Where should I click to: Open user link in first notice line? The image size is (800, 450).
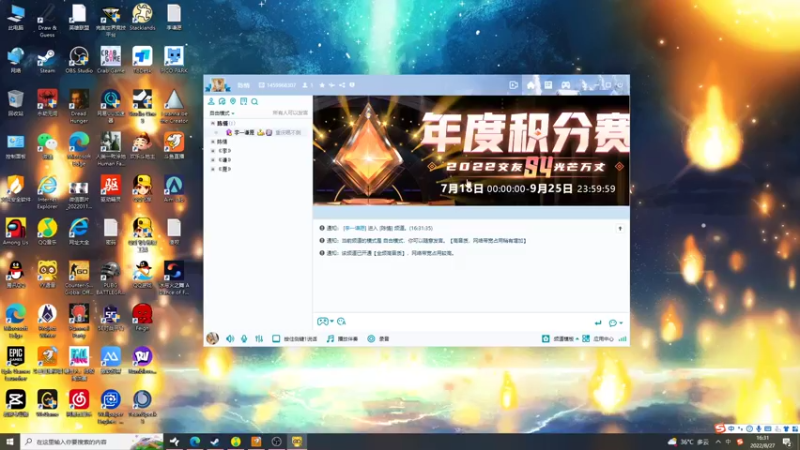(355, 228)
